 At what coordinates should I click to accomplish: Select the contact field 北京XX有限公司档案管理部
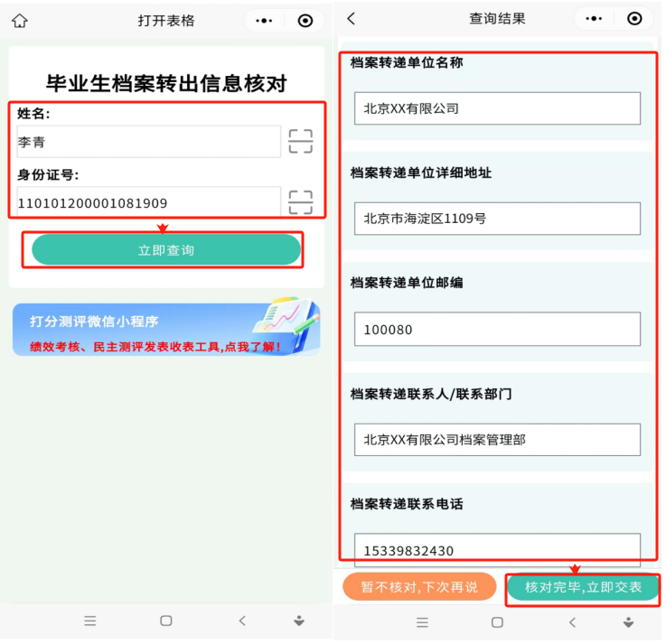click(497, 439)
